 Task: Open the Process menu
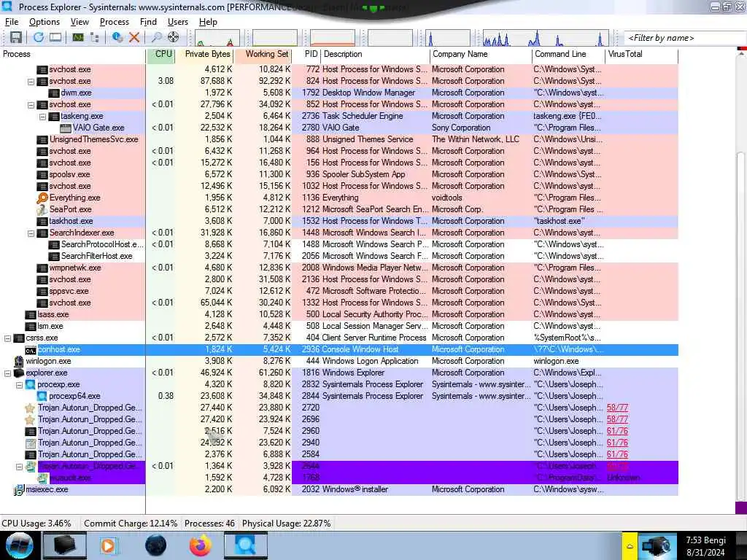115,22
